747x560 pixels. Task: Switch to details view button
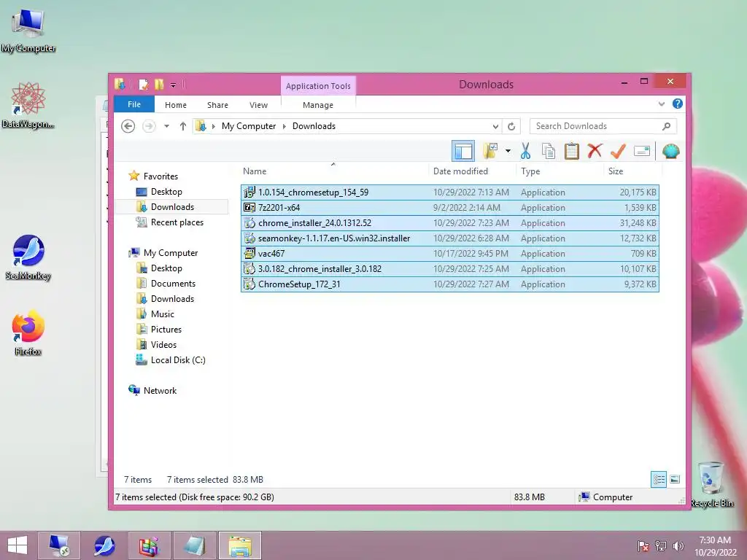coord(659,479)
